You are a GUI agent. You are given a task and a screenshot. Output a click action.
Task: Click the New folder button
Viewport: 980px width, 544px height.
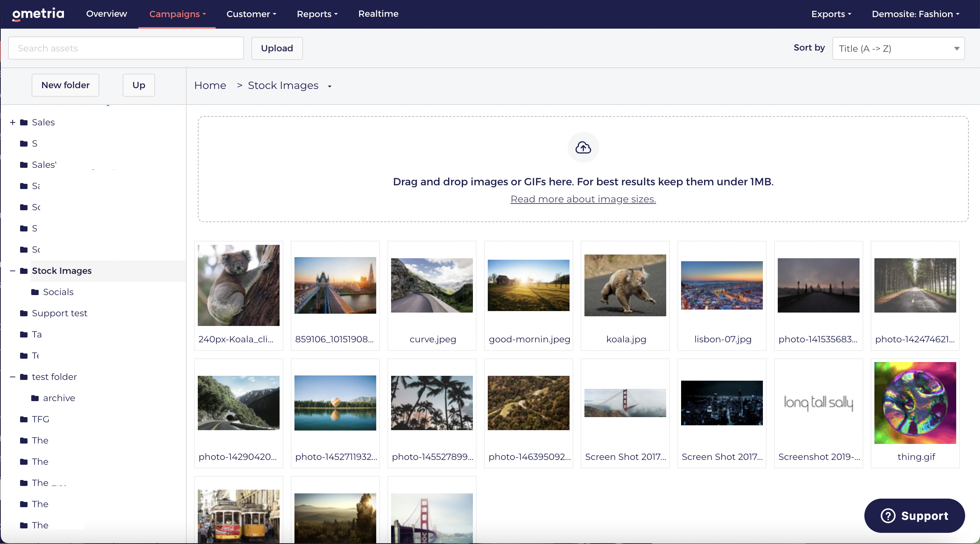click(x=65, y=85)
